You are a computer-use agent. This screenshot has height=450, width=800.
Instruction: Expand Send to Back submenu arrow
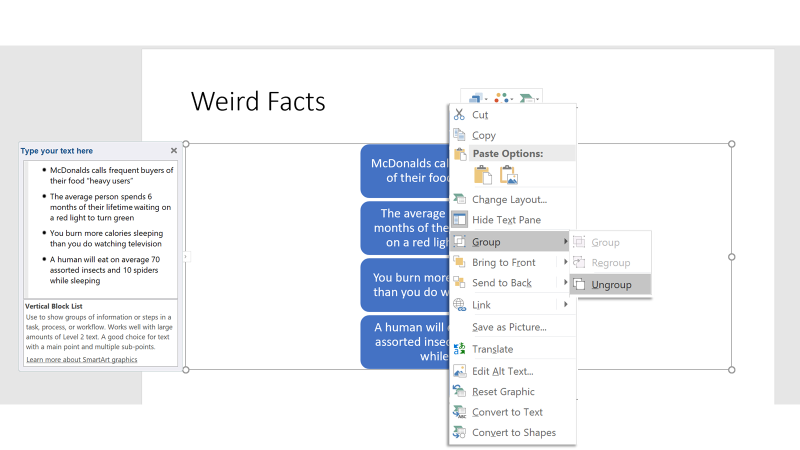[565, 282]
